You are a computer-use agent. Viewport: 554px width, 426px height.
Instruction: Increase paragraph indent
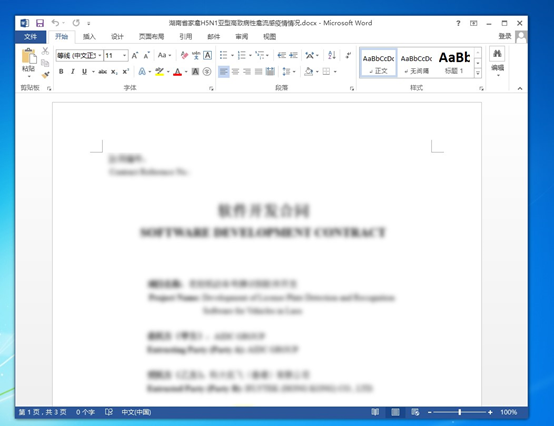click(294, 55)
